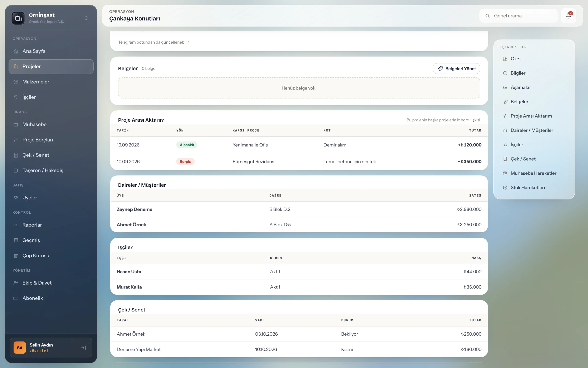Click Daireler / Müşteriler home icon in İçindekiler
Viewport: 588px width, 368px height.
[x=505, y=131]
